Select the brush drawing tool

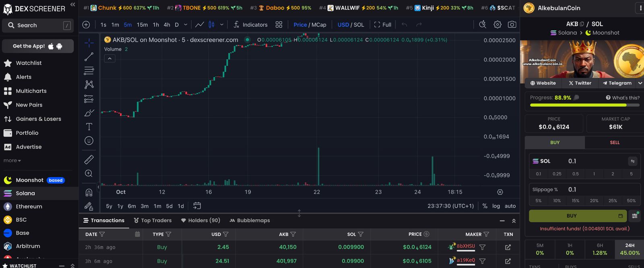coord(89,113)
